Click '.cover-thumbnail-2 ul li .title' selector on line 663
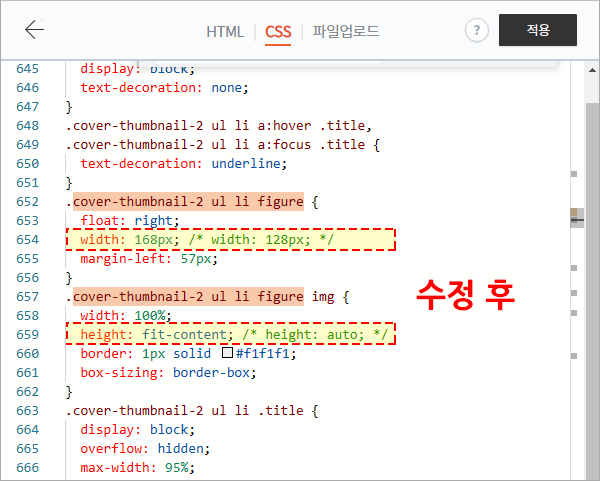 click(184, 411)
